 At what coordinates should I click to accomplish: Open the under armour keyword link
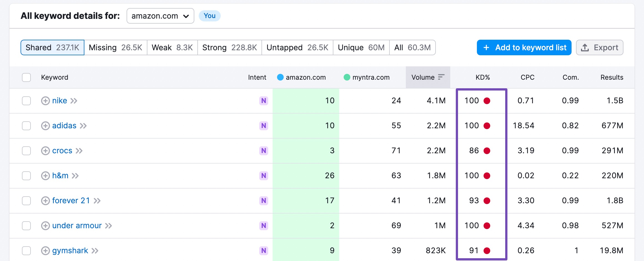coord(77,226)
